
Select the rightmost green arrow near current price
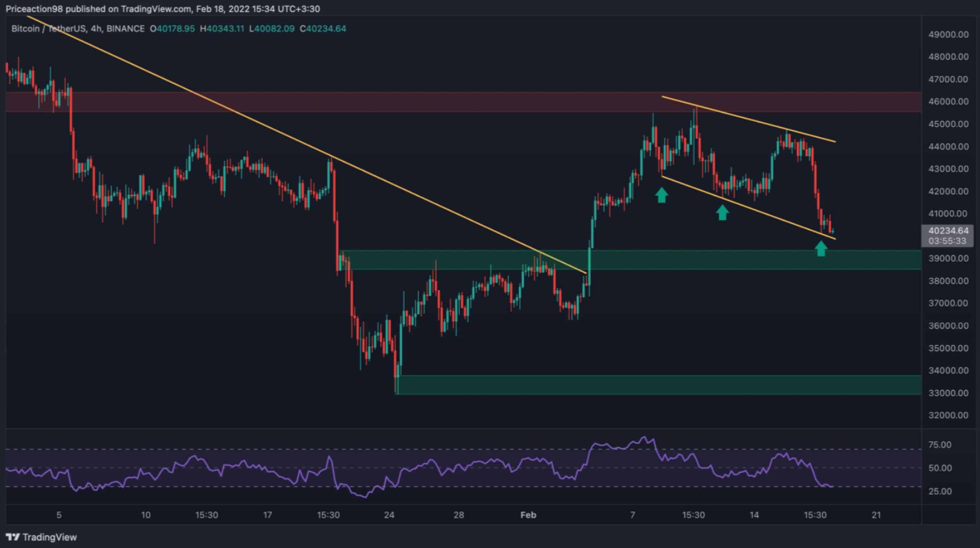tap(821, 248)
